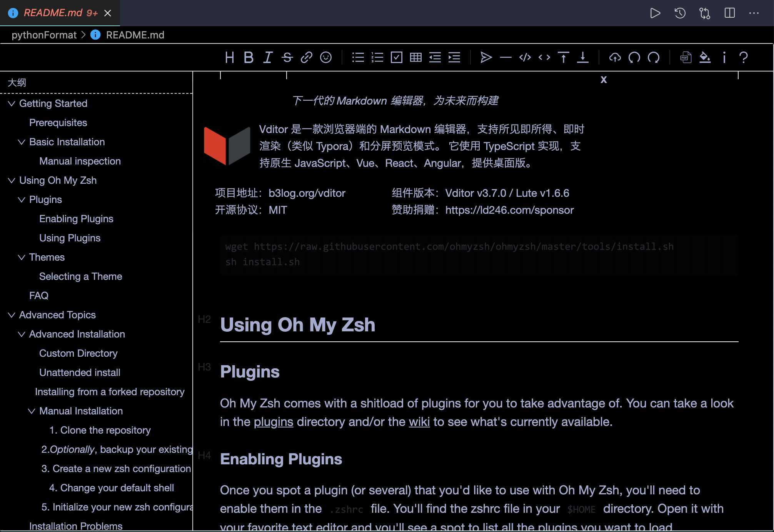Open the source control view icon
The width and height of the screenshot is (774, 532).
click(x=705, y=13)
